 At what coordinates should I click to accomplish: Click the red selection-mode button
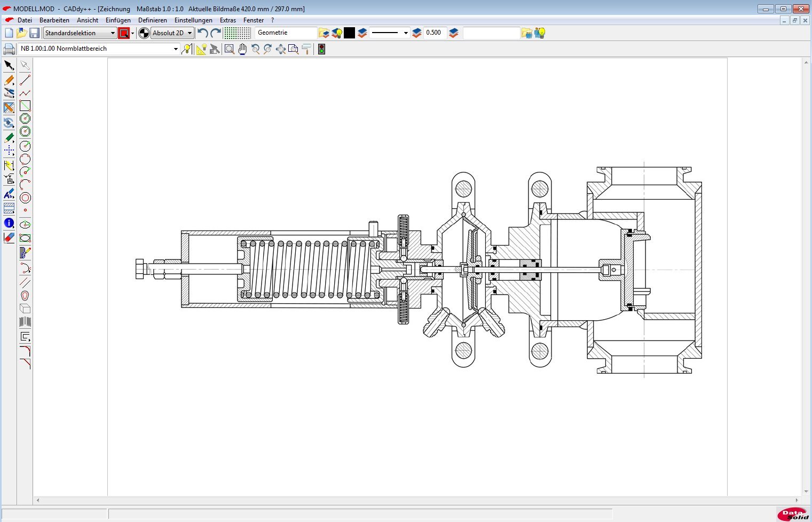point(124,33)
